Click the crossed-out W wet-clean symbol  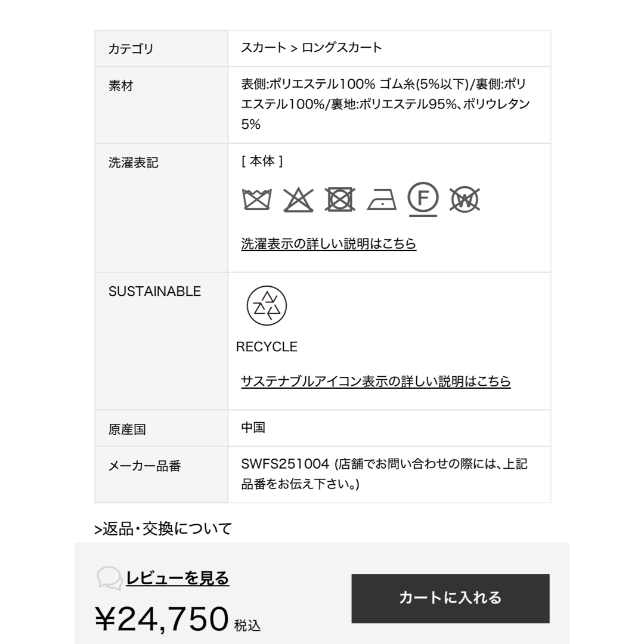465,200
